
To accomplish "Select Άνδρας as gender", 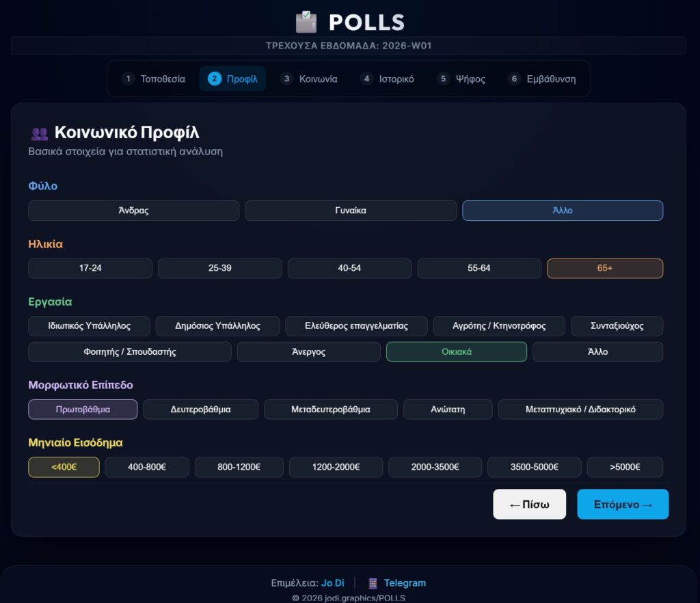I will [133, 211].
